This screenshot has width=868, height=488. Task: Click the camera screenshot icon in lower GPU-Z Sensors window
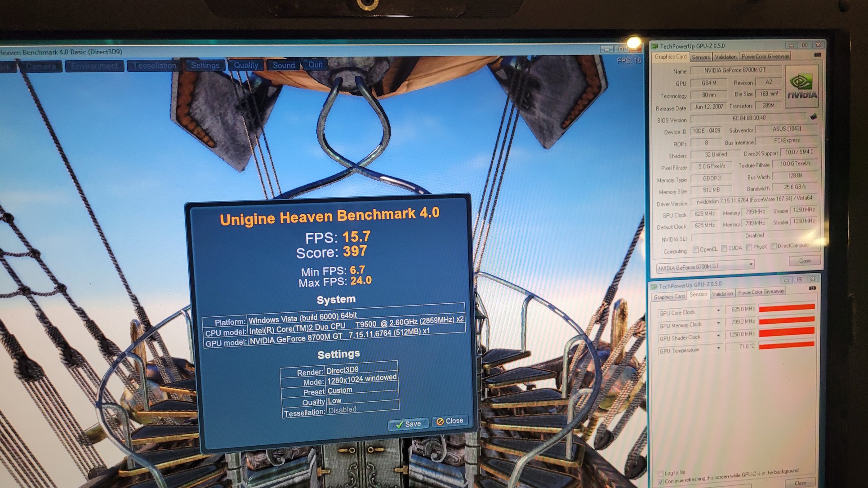tap(812, 288)
